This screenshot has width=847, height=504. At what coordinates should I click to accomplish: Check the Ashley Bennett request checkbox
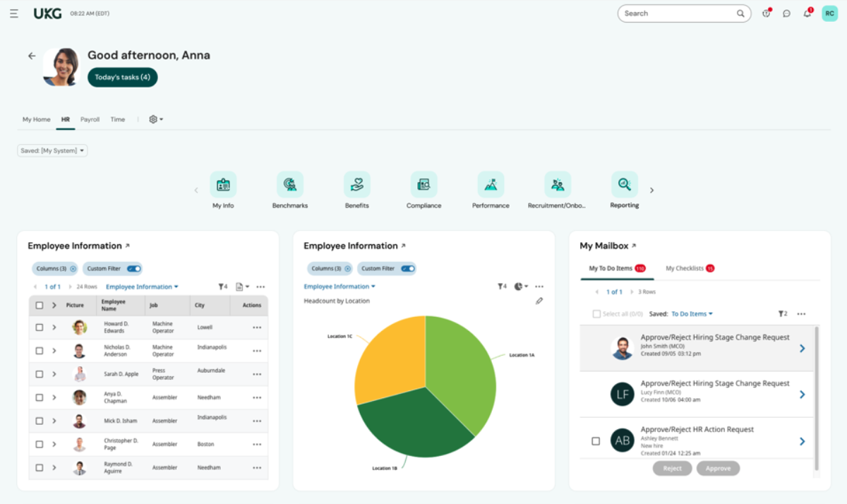(596, 441)
